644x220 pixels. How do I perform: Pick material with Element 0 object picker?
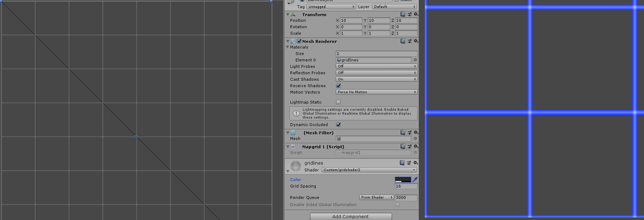(x=415, y=60)
